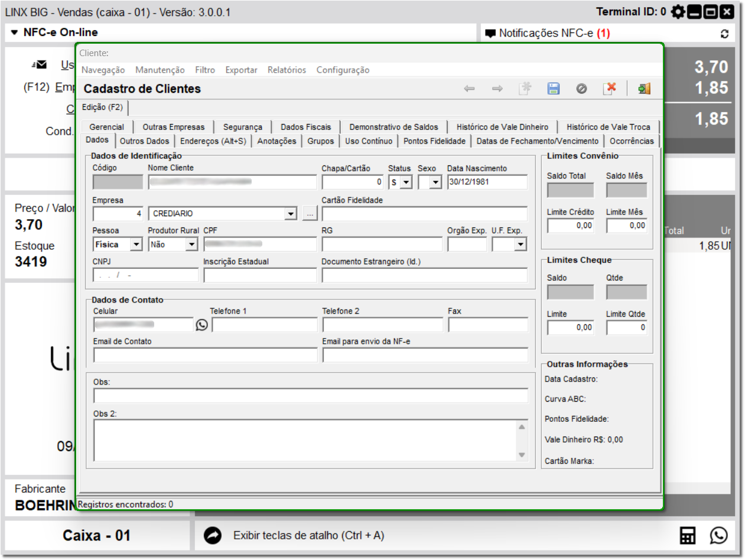Click the Obs 2 text area
Image resolution: width=745 pixels, height=560 pixels.
pos(305,440)
